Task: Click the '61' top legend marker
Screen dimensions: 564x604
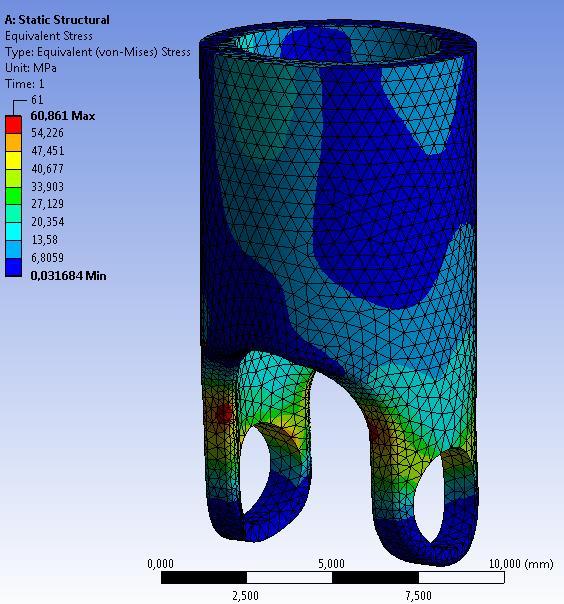Action: coord(37,100)
